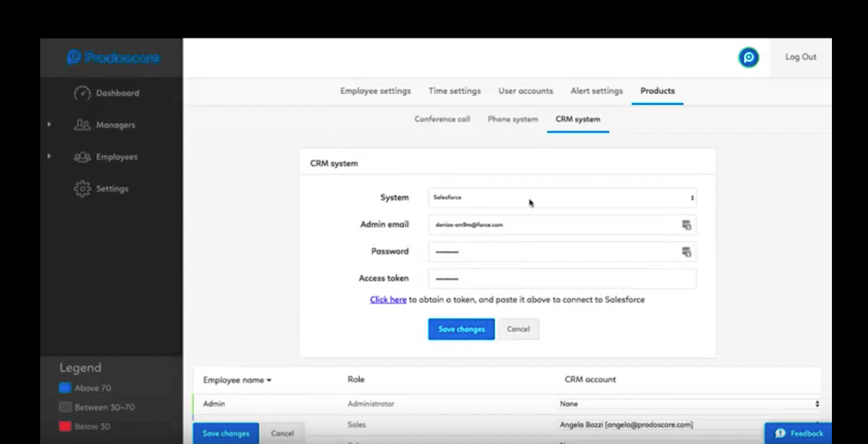
Task: Sort by Employee name column arrow
Action: click(x=269, y=380)
